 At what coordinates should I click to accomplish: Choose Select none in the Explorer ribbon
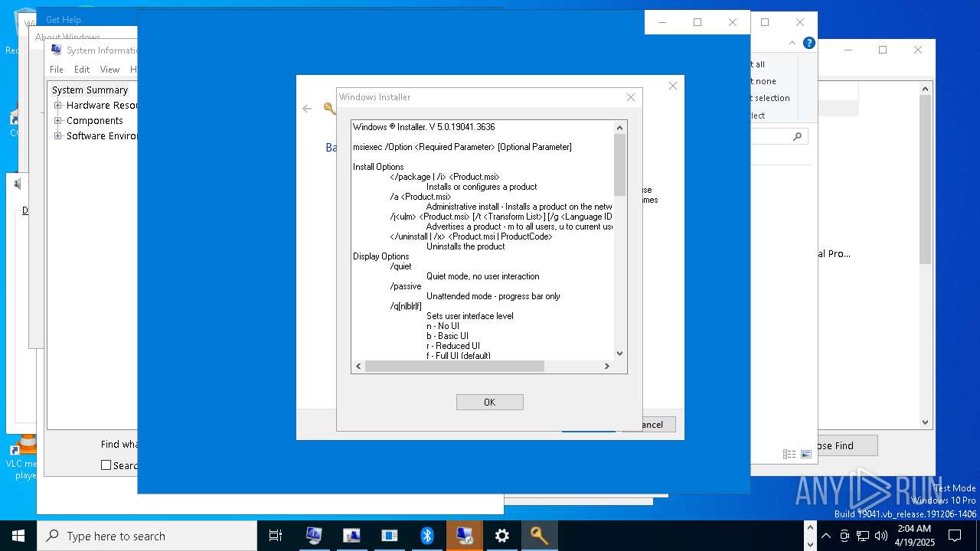pyautogui.click(x=763, y=81)
